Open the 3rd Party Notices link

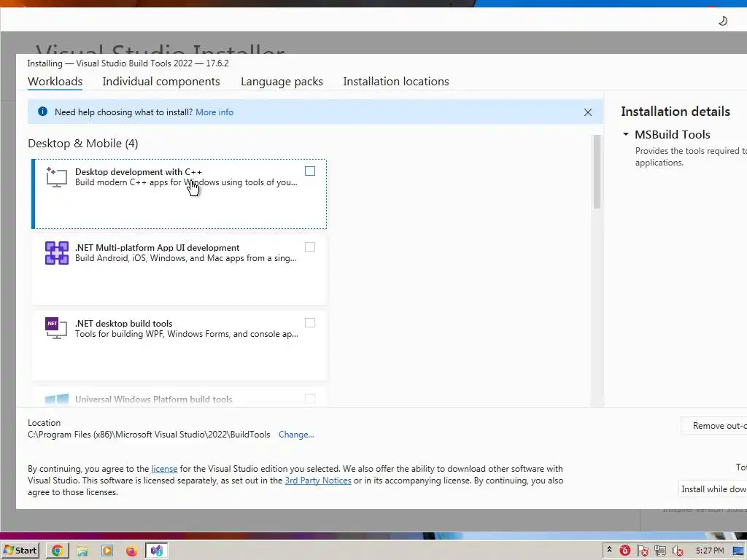click(318, 481)
